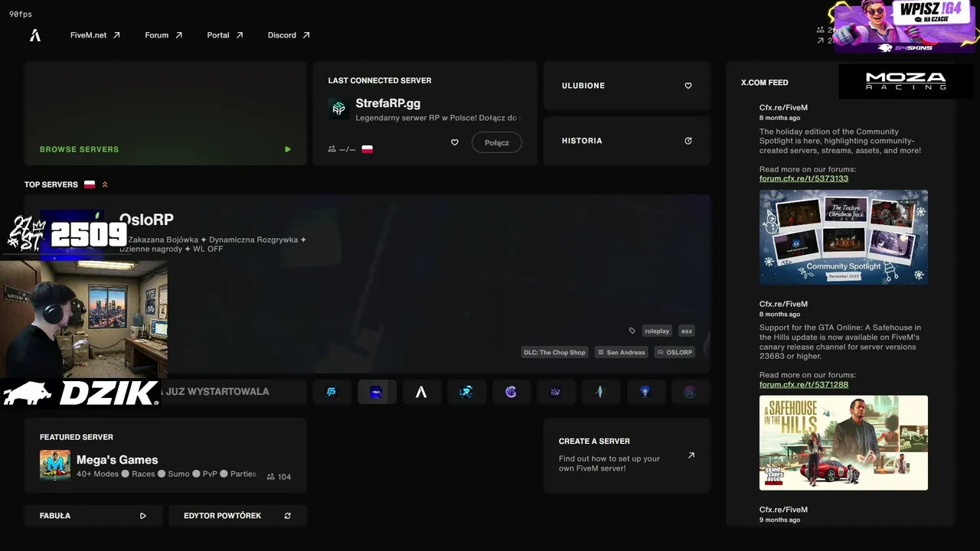Click the Cfx.re/FiveM author of the Safehouse post
Viewport: 980px width, 551px height.
tap(783, 304)
